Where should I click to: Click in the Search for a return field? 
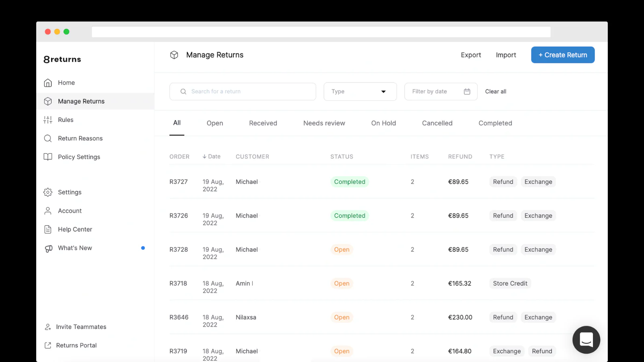pyautogui.click(x=243, y=92)
